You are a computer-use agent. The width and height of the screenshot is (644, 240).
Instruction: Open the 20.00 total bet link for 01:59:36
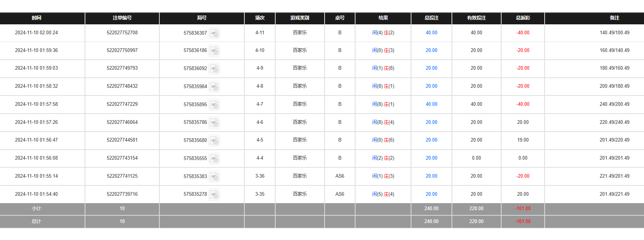click(x=431, y=51)
